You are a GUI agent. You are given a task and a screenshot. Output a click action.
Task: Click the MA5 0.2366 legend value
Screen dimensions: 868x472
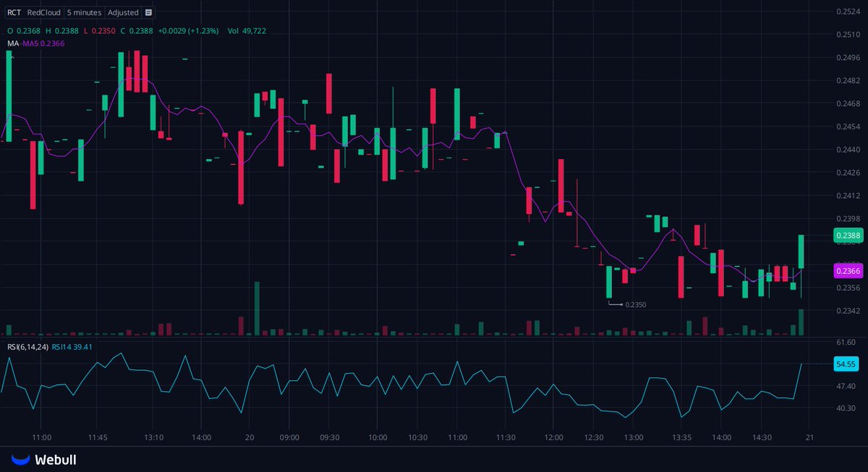tap(43, 43)
